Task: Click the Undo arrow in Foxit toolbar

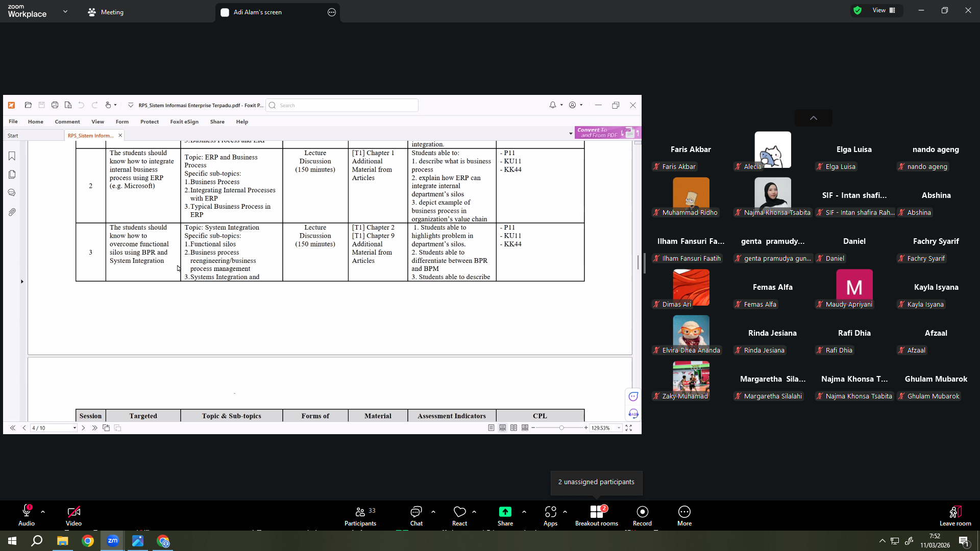Action: click(x=81, y=105)
